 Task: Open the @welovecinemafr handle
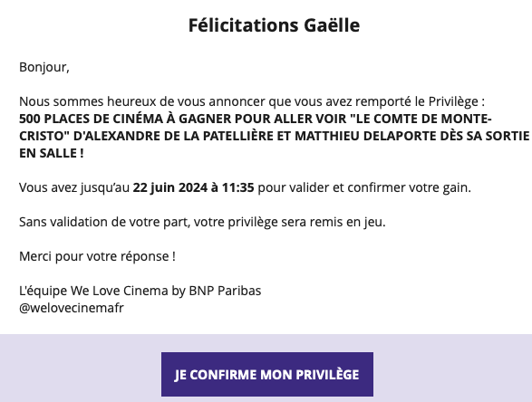pyautogui.click(x=72, y=308)
